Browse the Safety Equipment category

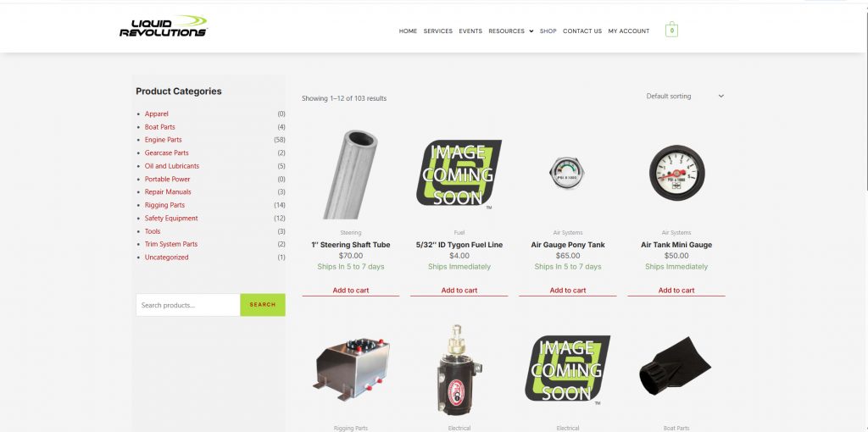171,219
